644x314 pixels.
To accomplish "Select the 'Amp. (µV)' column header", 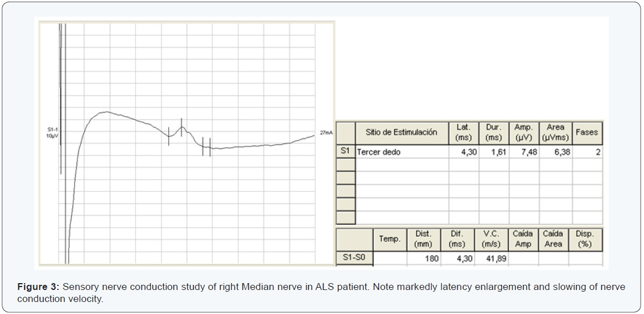I will pos(523,132).
